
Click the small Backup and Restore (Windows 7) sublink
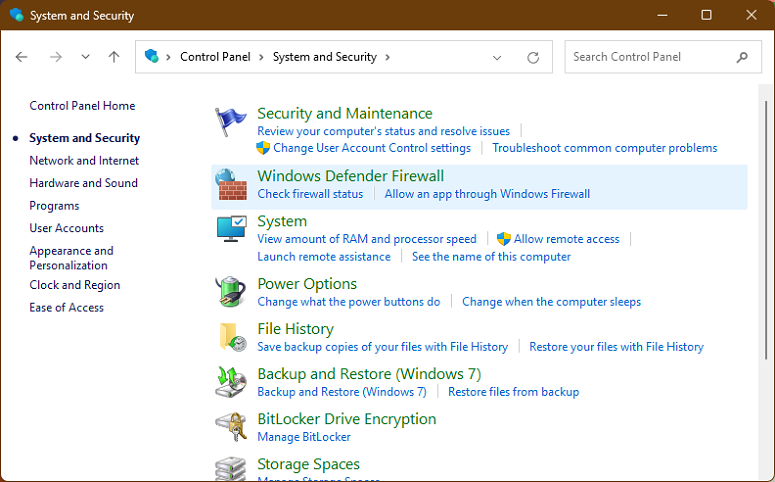342,392
